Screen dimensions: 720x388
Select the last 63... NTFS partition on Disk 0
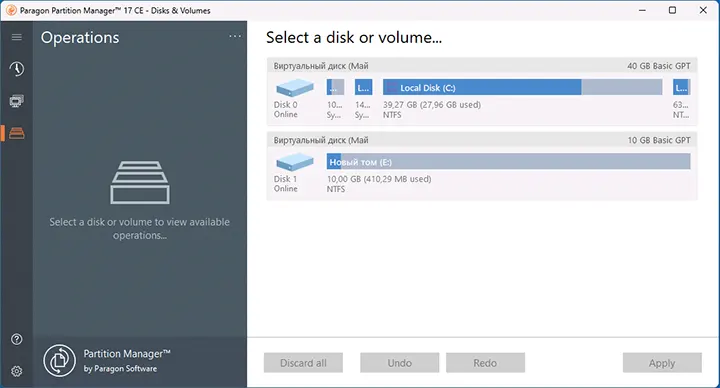click(681, 87)
